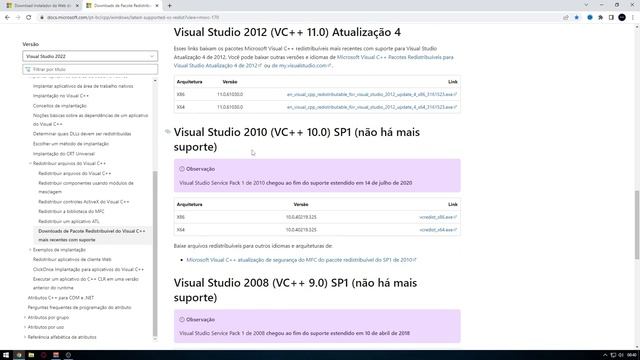Open the blue circular extension icon
Image resolution: width=640 pixels, height=360 pixels.
click(x=590, y=18)
